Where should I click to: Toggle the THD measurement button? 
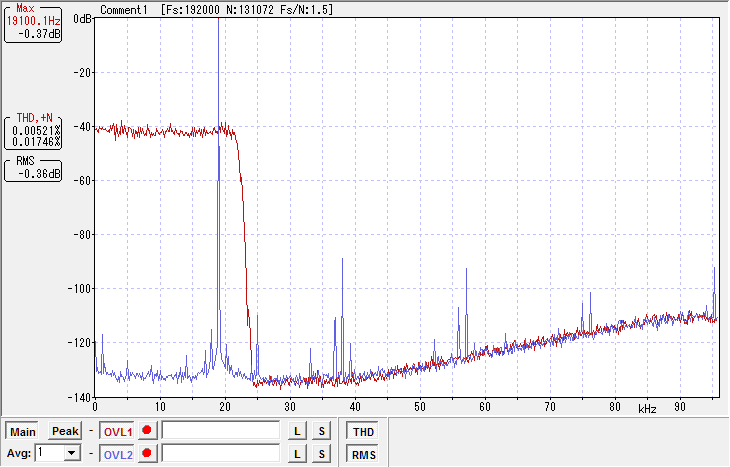363,432
